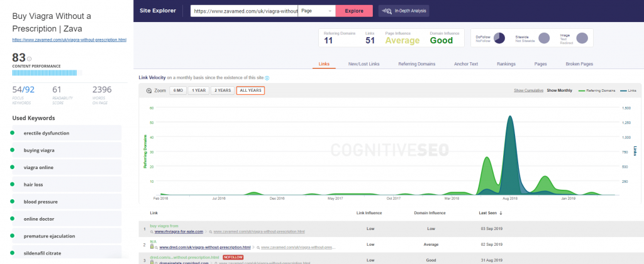644x264 pixels.
Task: Click search icon before www.rhviagra-for-sale.com
Action: (152, 231)
